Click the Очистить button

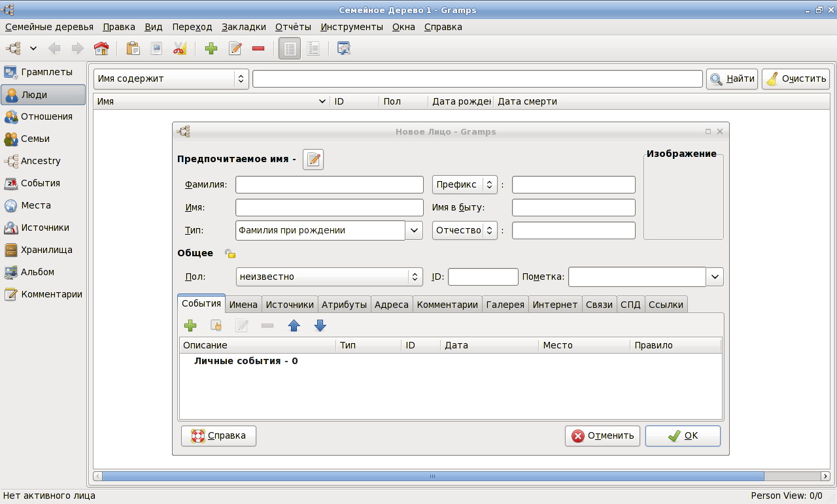click(x=796, y=78)
